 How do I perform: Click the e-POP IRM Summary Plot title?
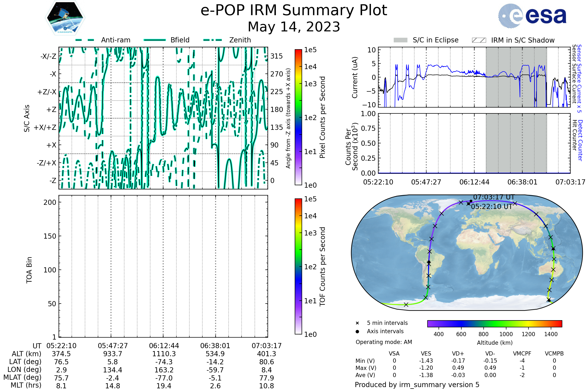[x=294, y=11]
